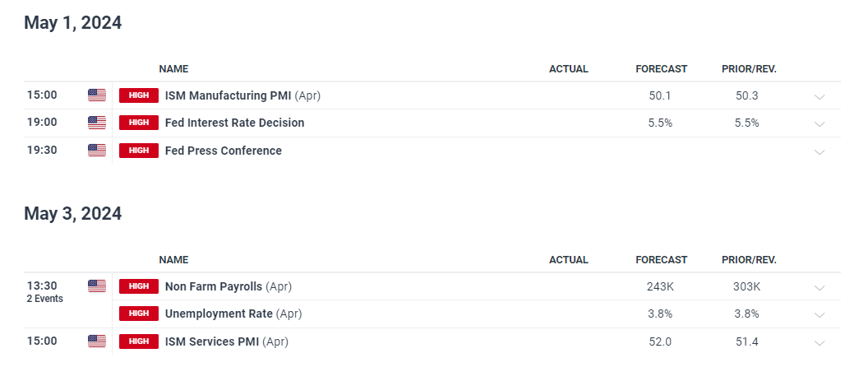Expand Unemployment Rate row chevron
Image resolution: width=868 pixels, height=381 pixels.
tap(820, 314)
